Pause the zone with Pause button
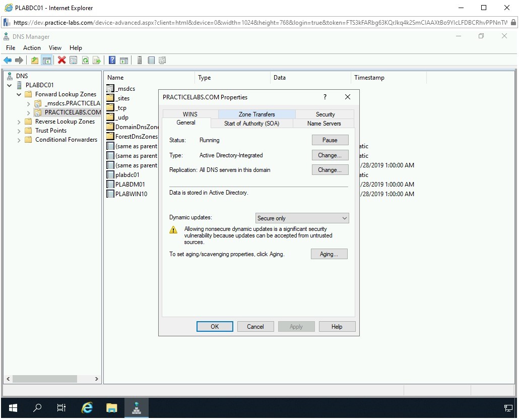 click(x=330, y=140)
